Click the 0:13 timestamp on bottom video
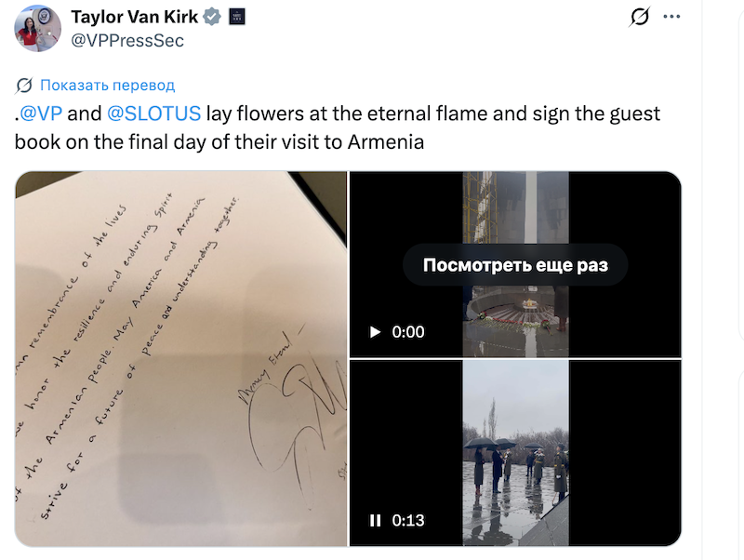 click(408, 521)
